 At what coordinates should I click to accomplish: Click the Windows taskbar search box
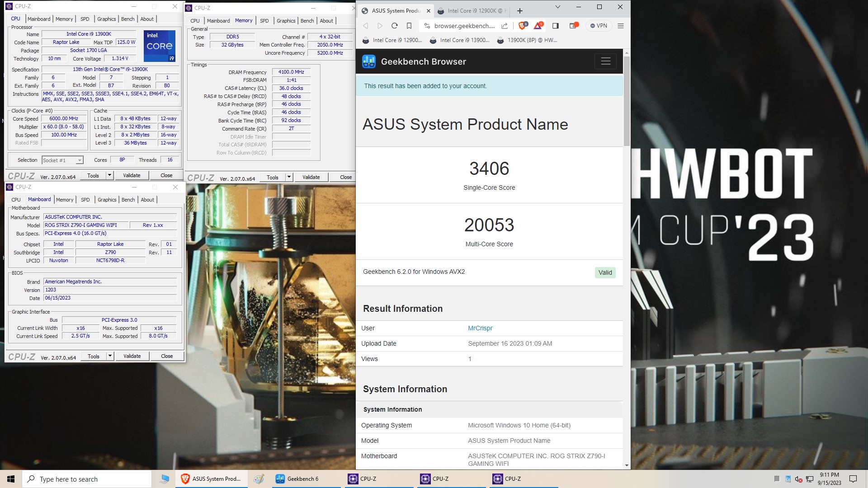[87, 479]
